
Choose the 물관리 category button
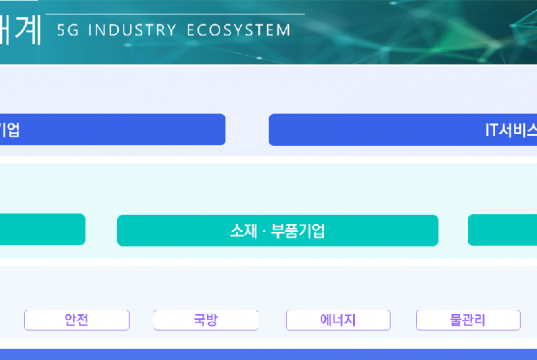[x=468, y=320]
